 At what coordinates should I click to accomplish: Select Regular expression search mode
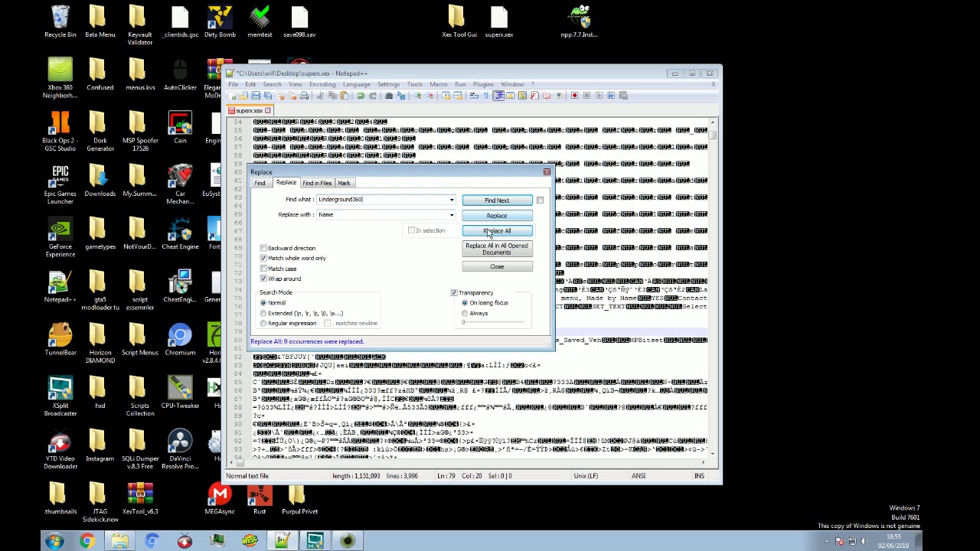tap(263, 323)
